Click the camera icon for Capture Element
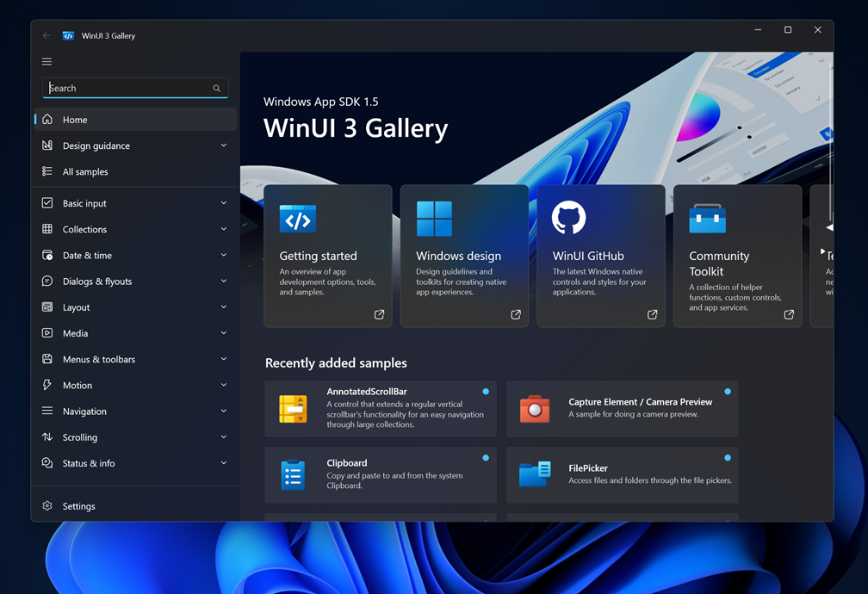The image size is (868, 594). [x=535, y=409]
